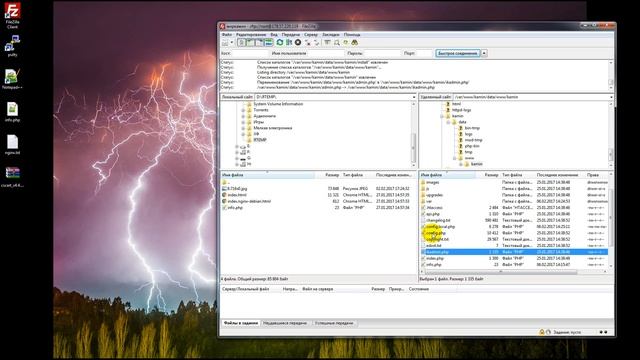
Task: Toggle the message log display
Action: point(242,43)
